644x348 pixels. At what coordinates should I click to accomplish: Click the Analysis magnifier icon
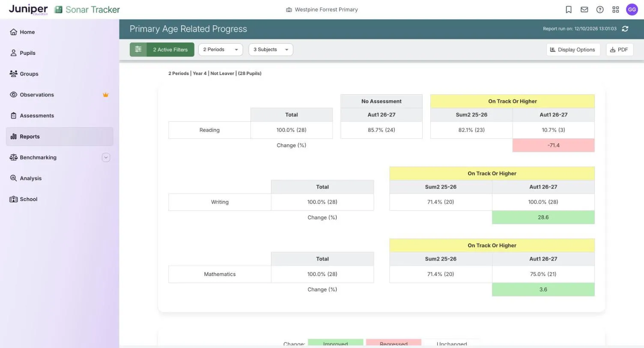tap(13, 178)
